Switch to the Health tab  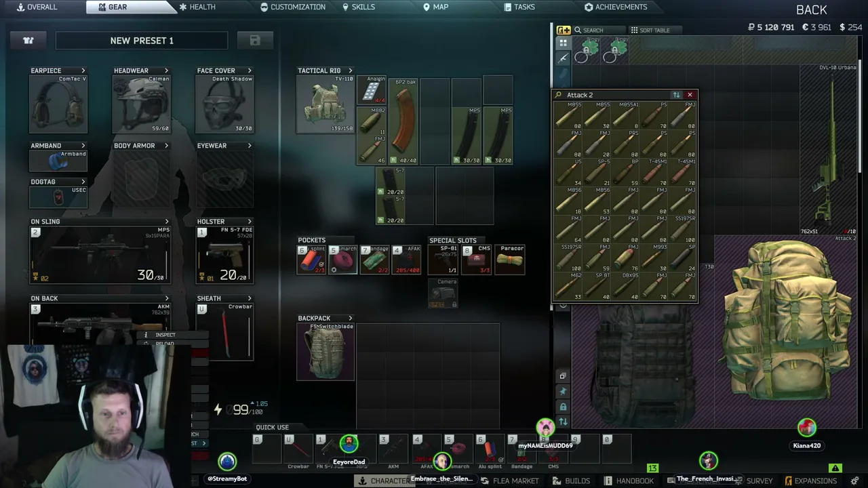pyautogui.click(x=197, y=7)
